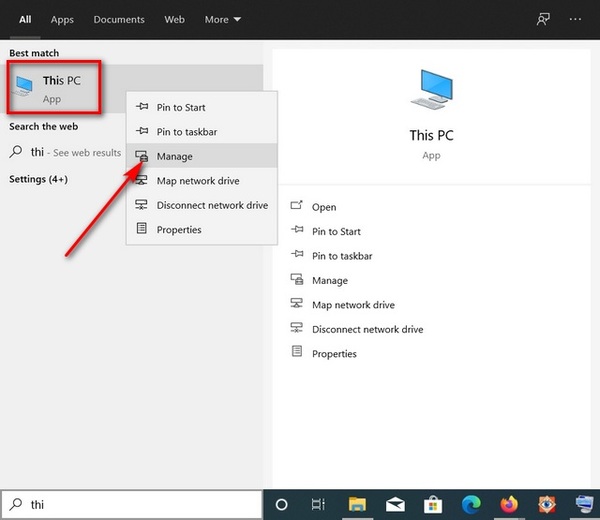Click the Cortana circle icon in taskbar

(x=281, y=504)
